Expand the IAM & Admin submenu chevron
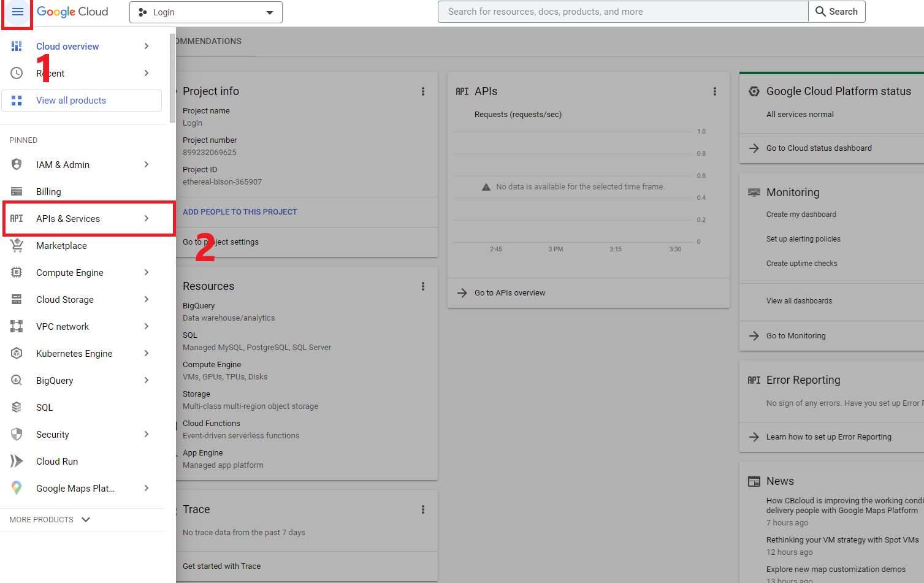924x583 pixels. point(146,164)
